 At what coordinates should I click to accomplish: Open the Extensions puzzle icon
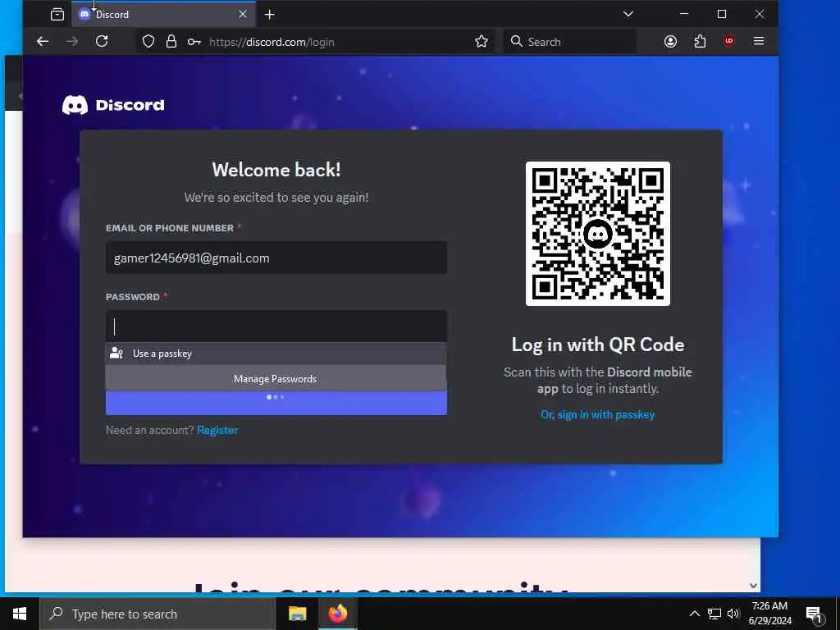700,41
